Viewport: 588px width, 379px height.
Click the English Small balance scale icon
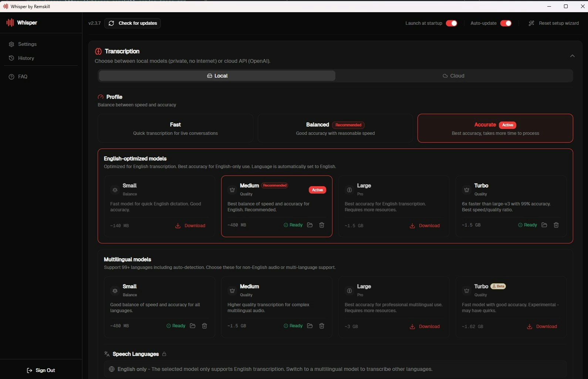pyautogui.click(x=115, y=190)
